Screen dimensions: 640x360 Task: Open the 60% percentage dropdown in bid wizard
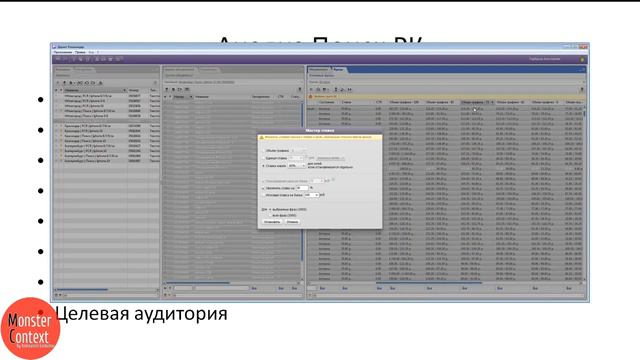pyautogui.click(x=297, y=166)
